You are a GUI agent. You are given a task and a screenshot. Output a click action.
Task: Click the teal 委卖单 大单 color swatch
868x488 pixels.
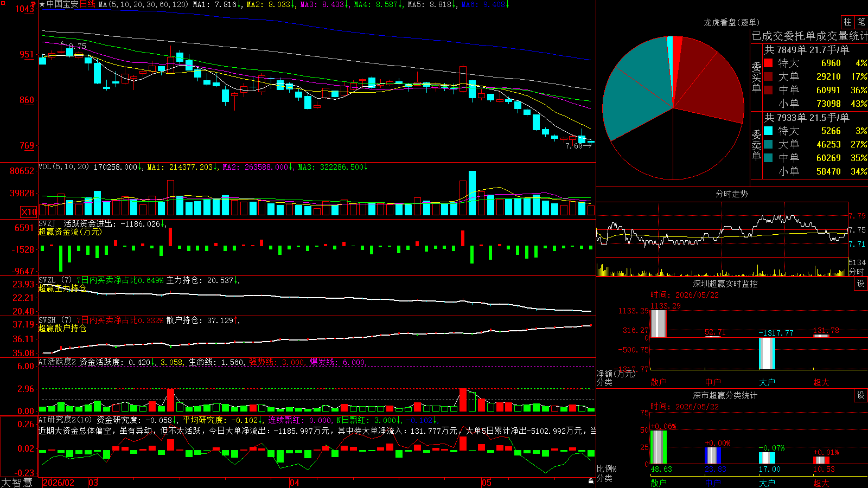768,144
